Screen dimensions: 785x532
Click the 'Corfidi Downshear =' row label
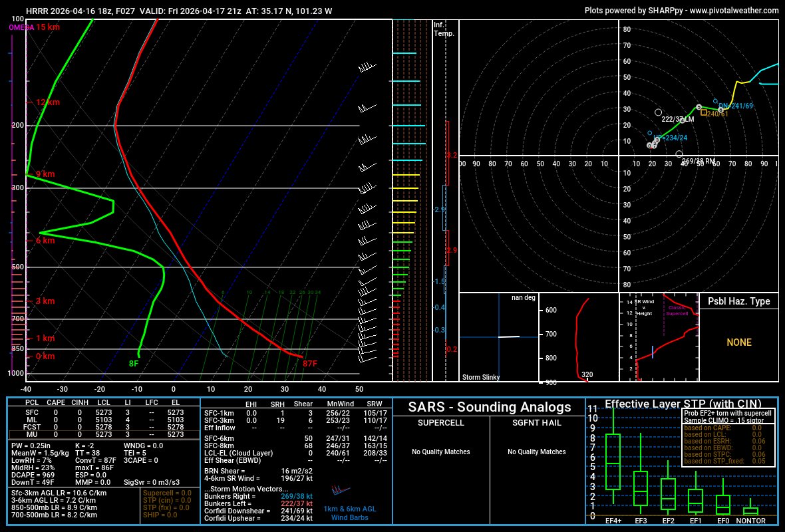pos(237,511)
